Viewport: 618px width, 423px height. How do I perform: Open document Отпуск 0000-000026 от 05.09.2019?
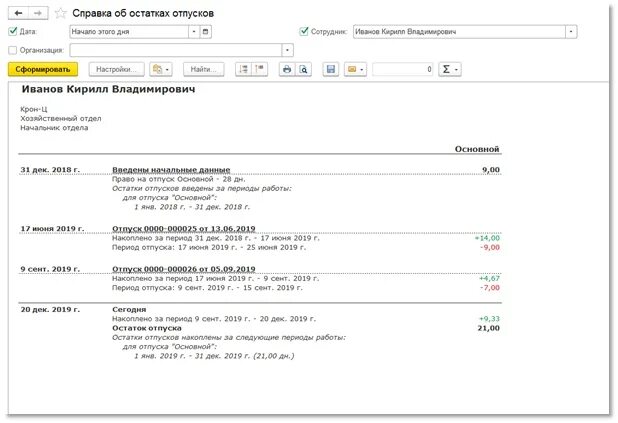pos(184,269)
